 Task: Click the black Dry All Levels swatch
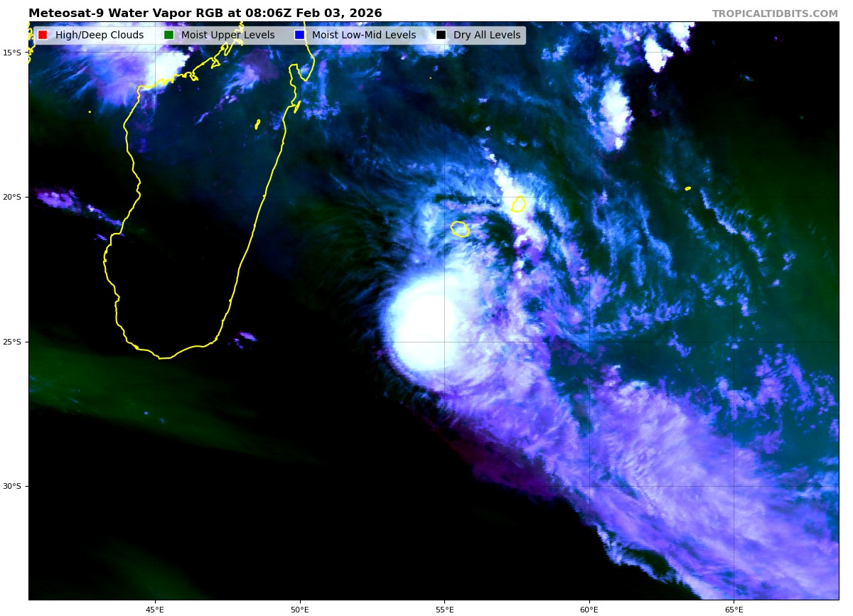(x=441, y=35)
